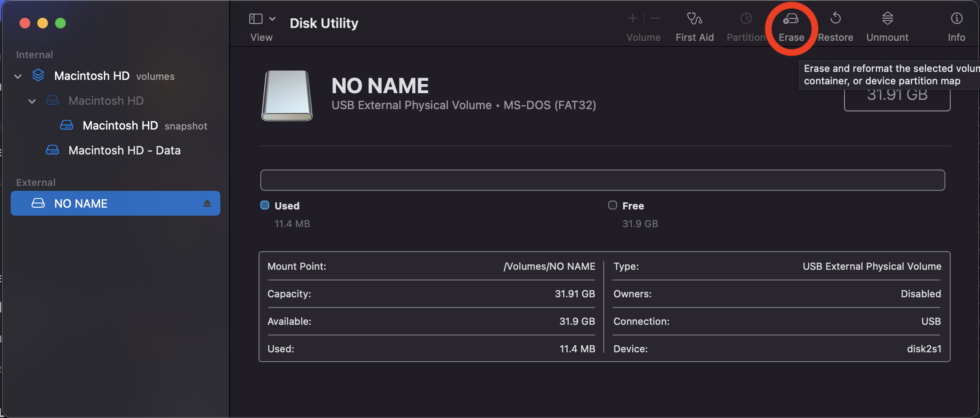This screenshot has height=418, width=980.
Task: Collapse the nested Macintosh HD item
Action: 32,101
